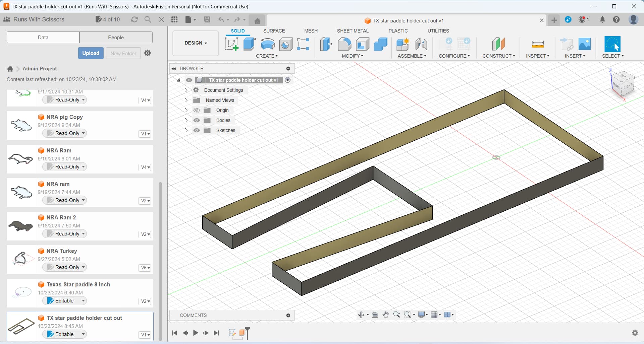Search the data panel
644x344 pixels.
(x=148, y=19)
